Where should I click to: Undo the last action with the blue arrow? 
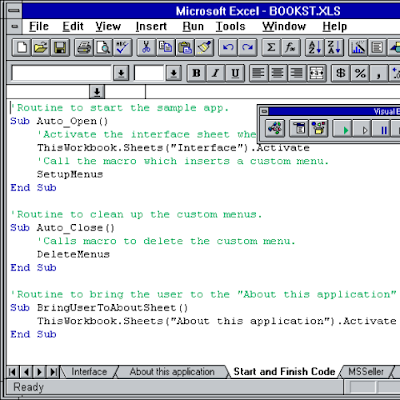pyautogui.click(x=228, y=48)
